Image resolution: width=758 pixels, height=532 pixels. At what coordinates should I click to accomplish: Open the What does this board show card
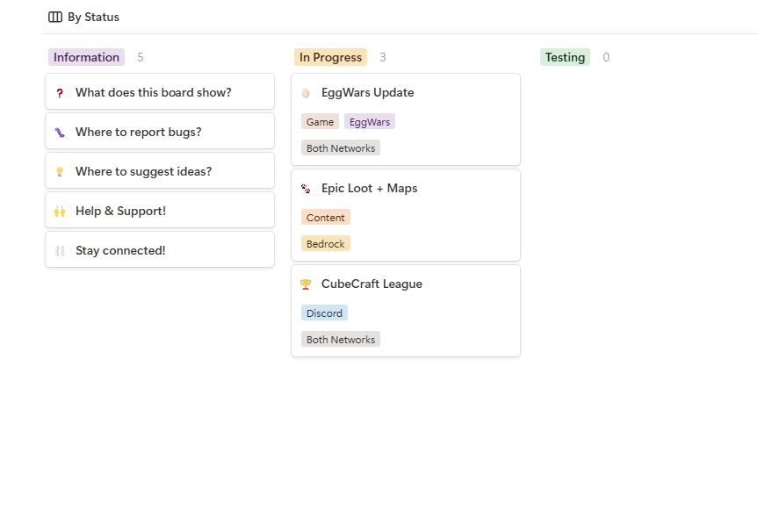pos(160,91)
